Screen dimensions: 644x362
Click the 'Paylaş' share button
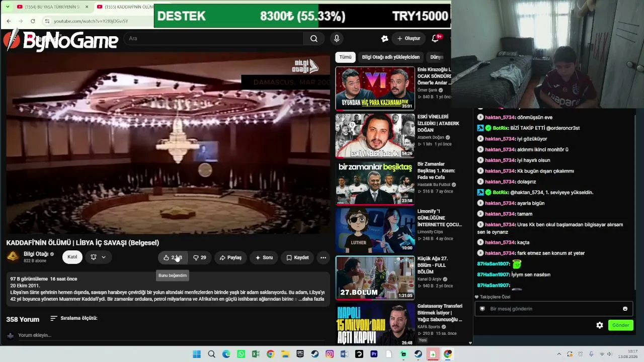[230, 257]
